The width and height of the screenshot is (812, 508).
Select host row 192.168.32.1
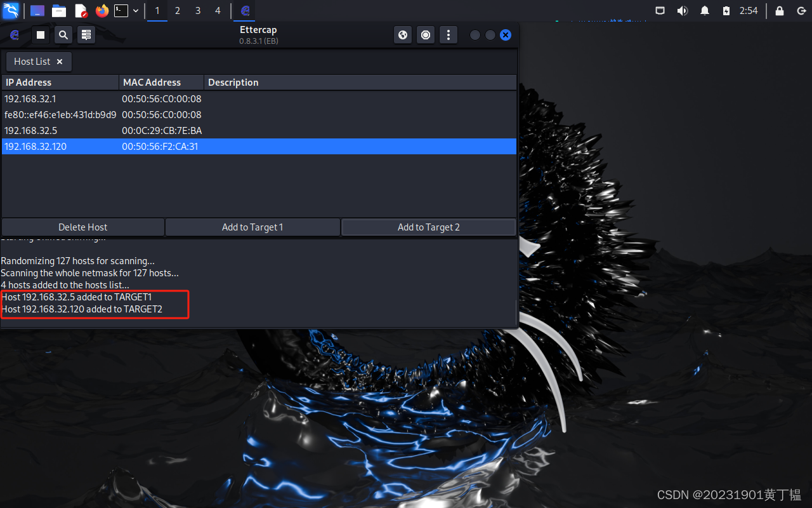(x=259, y=99)
